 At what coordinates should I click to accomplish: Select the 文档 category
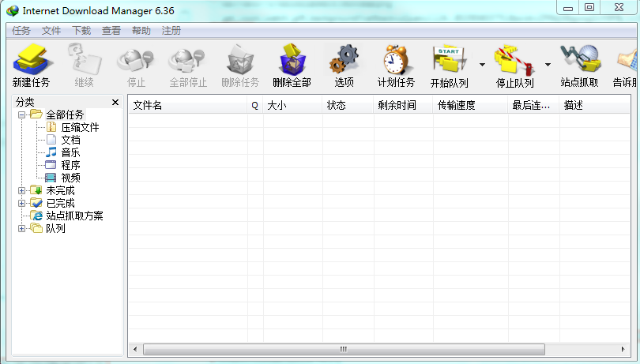pyautogui.click(x=70, y=140)
